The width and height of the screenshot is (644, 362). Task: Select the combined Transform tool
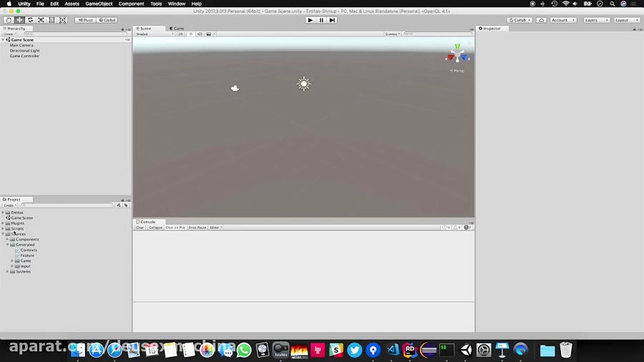pyautogui.click(x=62, y=20)
